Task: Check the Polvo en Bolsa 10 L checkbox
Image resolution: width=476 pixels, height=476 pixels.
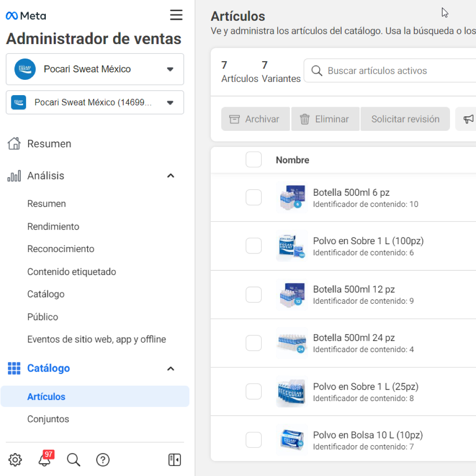Action: click(x=254, y=440)
